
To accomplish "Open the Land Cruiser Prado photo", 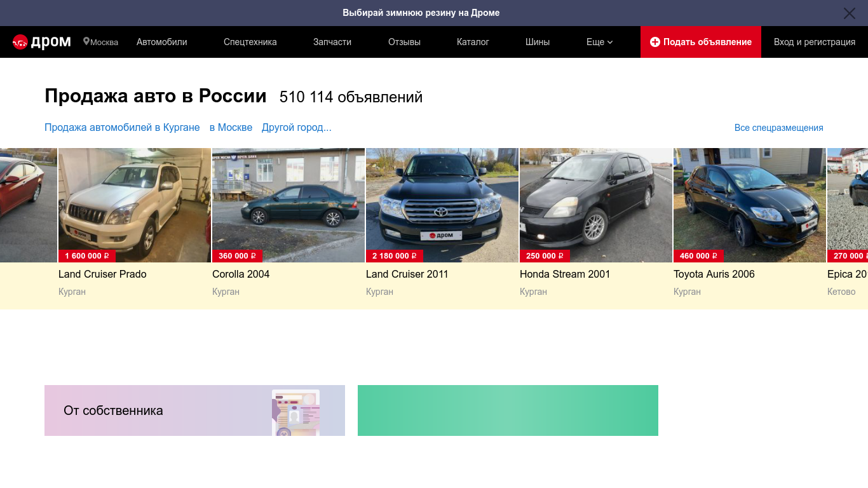I will pyautogui.click(x=135, y=205).
